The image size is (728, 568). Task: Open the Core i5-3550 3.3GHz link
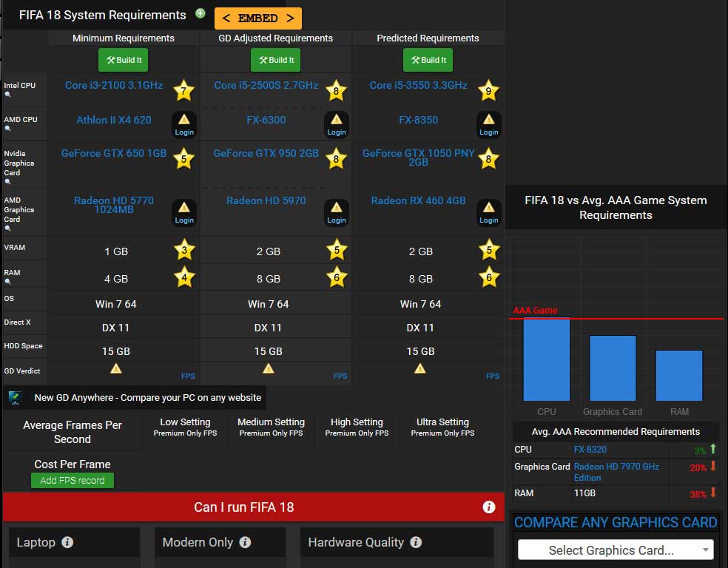418,85
